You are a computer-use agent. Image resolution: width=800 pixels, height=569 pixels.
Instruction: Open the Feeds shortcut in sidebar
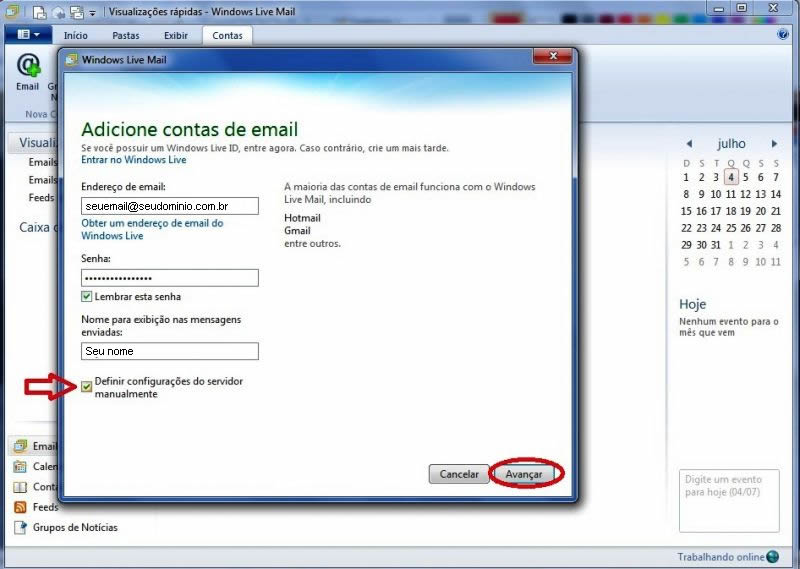click(36, 507)
